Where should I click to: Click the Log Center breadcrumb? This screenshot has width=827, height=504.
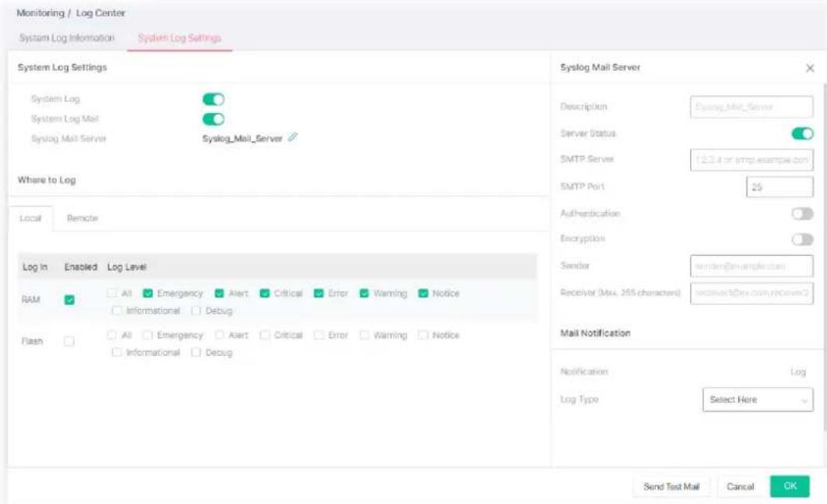pos(100,12)
